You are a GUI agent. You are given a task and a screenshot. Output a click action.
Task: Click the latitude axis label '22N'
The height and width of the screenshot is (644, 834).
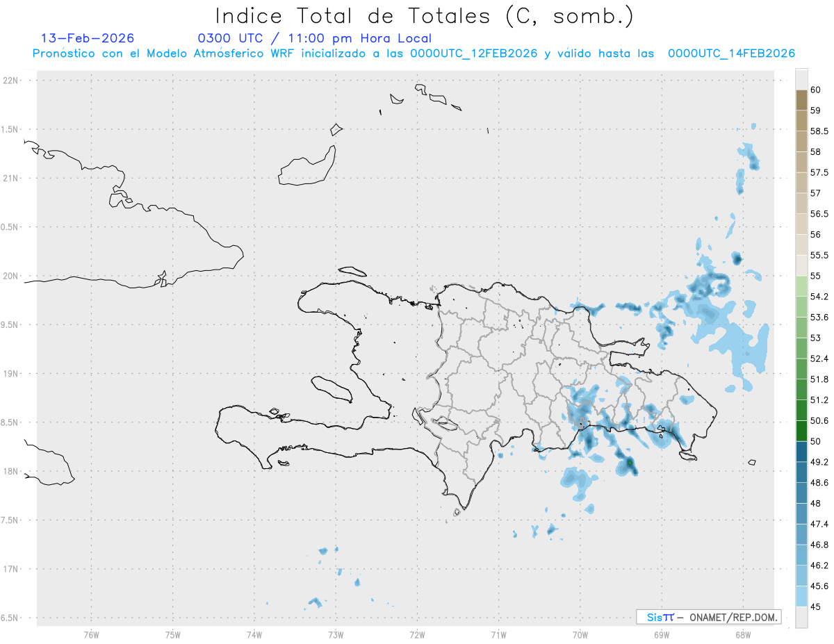coord(11,80)
